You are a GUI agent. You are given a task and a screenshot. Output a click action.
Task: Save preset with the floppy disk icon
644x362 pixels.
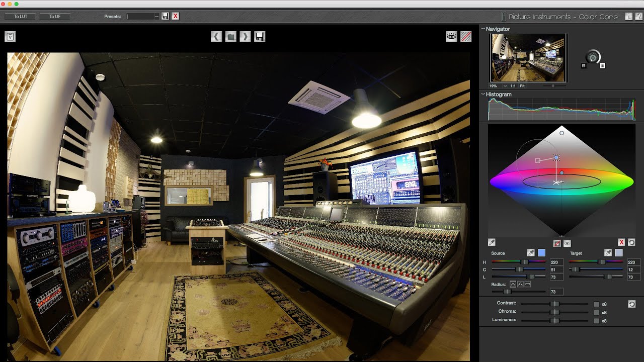[166, 17]
